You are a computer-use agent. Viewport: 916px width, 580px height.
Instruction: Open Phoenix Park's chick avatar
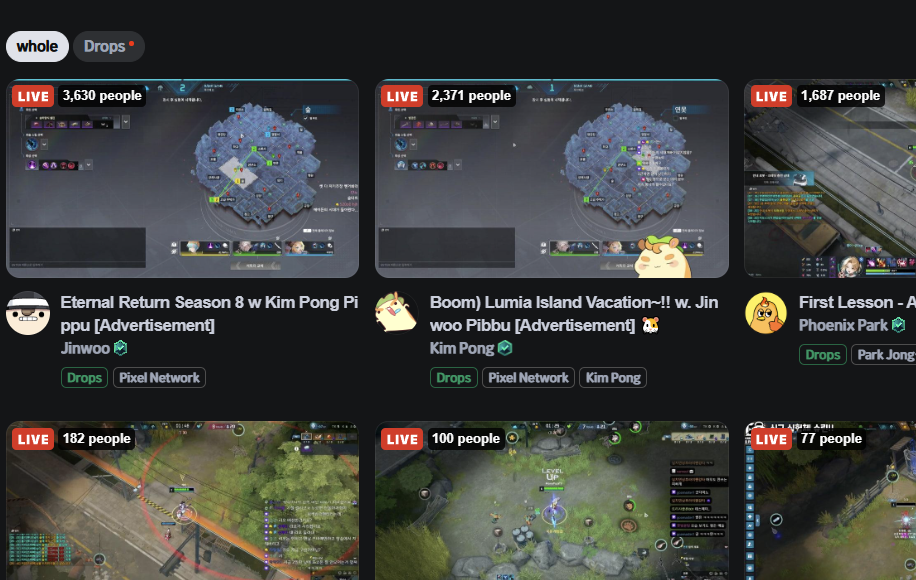click(x=766, y=313)
